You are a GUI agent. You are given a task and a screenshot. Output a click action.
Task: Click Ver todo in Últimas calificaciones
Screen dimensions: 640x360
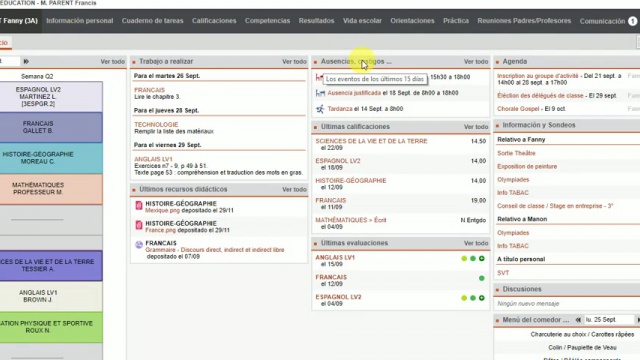point(476,127)
